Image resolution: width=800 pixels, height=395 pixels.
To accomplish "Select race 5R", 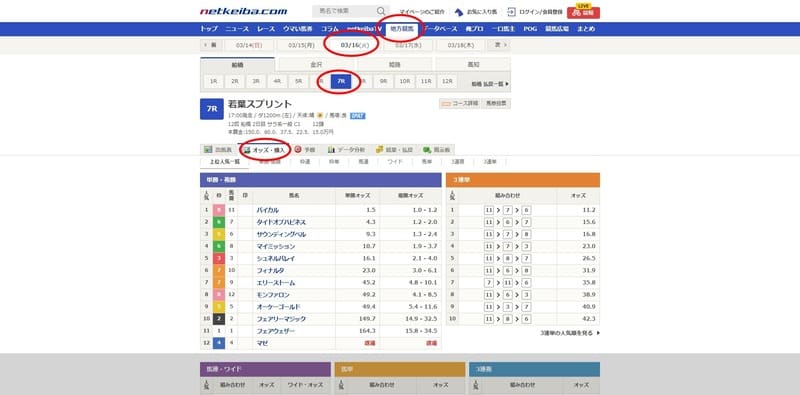I will (x=298, y=81).
